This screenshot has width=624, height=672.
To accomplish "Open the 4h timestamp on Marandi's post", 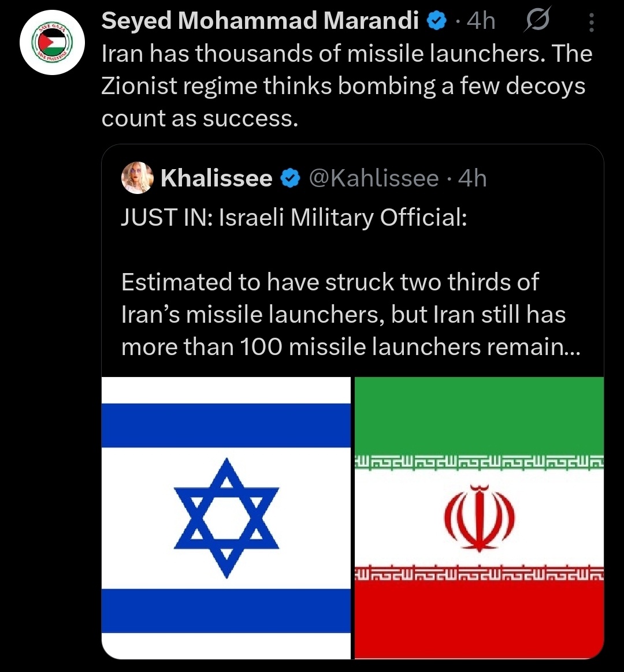I will (481, 21).
